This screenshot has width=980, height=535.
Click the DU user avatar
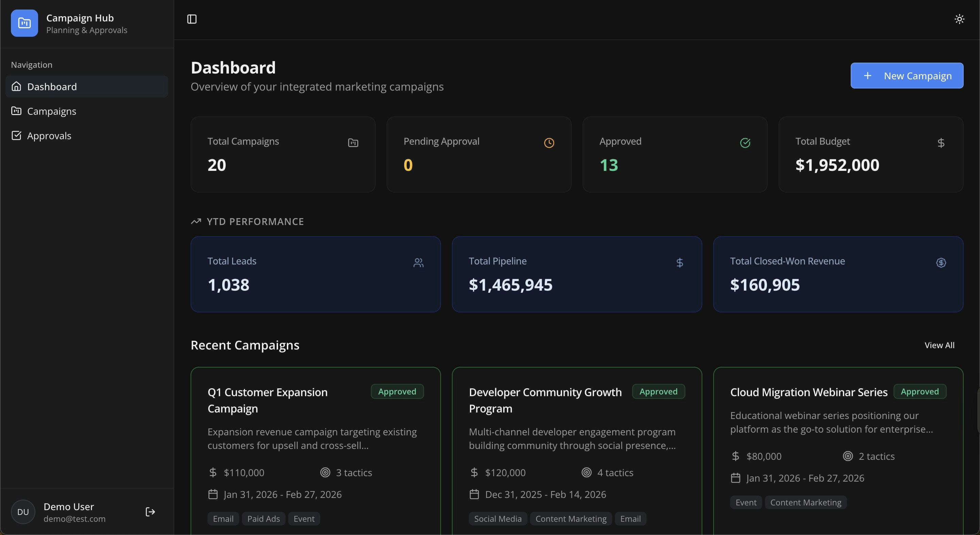pyautogui.click(x=22, y=512)
